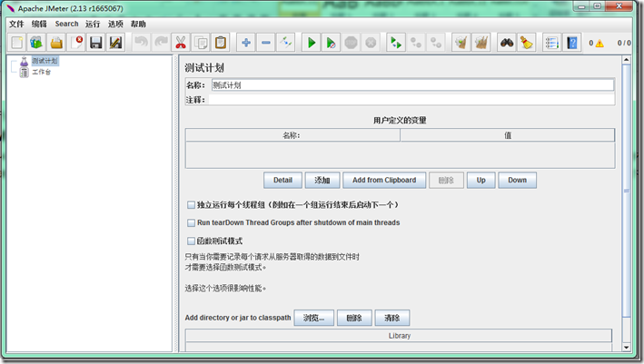
Task: Click the 0/0 thread count text
Action: [624, 43]
